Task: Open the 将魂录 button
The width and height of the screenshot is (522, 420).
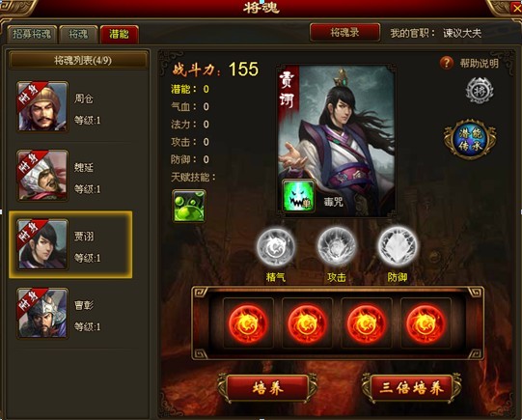Action: (344, 32)
